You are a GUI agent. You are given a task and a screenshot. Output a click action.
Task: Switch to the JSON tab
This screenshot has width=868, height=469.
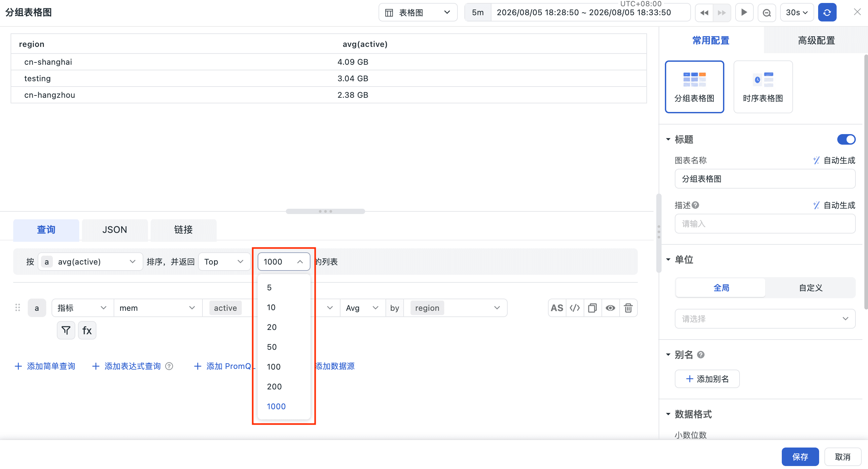click(115, 230)
